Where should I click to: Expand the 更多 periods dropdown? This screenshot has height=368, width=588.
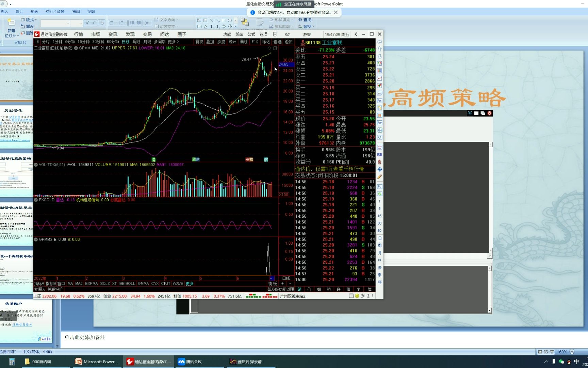point(173,42)
